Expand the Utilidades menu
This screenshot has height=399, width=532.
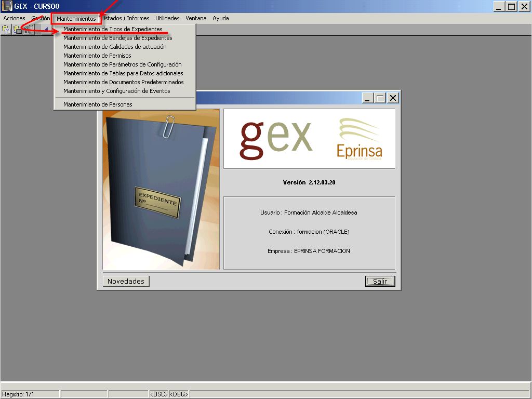pyautogui.click(x=167, y=18)
